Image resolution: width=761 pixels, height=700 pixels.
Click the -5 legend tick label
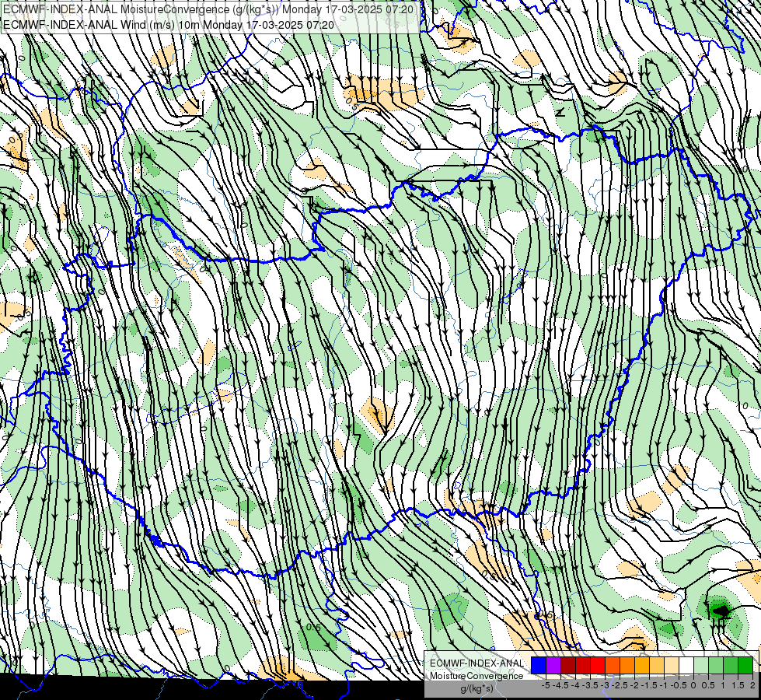coord(546,685)
